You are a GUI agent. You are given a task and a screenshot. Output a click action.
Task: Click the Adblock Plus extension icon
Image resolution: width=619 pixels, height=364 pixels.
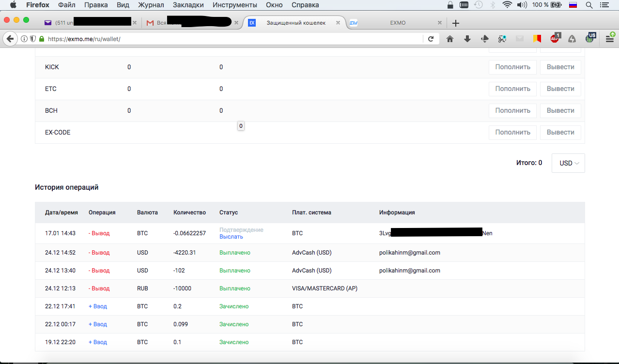point(555,39)
